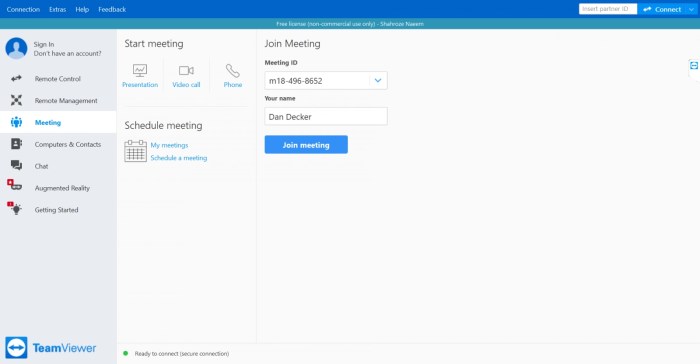Image resolution: width=700 pixels, height=364 pixels.
Task: Expand the Meeting ID dropdown arrow
Action: click(x=378, y=80)
